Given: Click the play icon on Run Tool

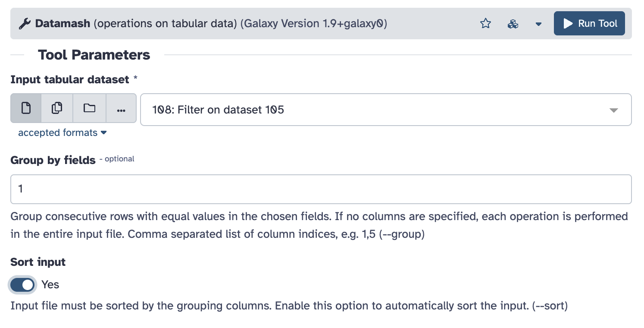Looking at the screenshot, I should click(568, 24).
